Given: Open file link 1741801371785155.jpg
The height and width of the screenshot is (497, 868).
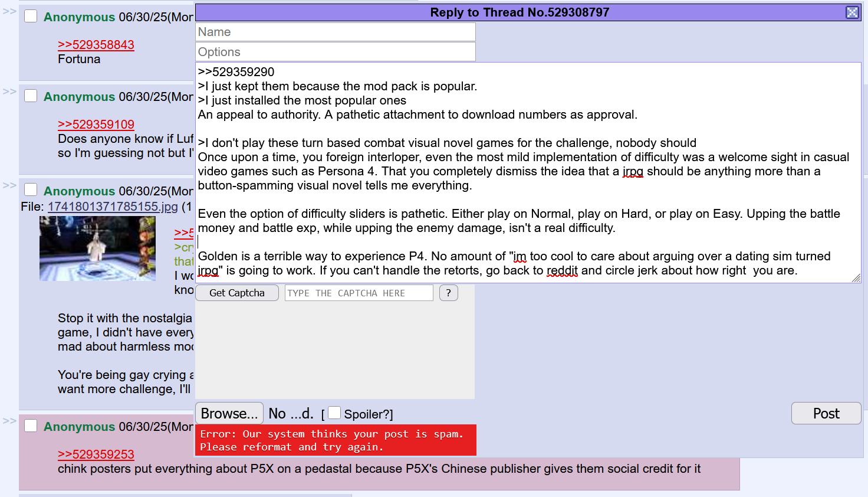Looking at the screenshot, I should coord(113,207).
